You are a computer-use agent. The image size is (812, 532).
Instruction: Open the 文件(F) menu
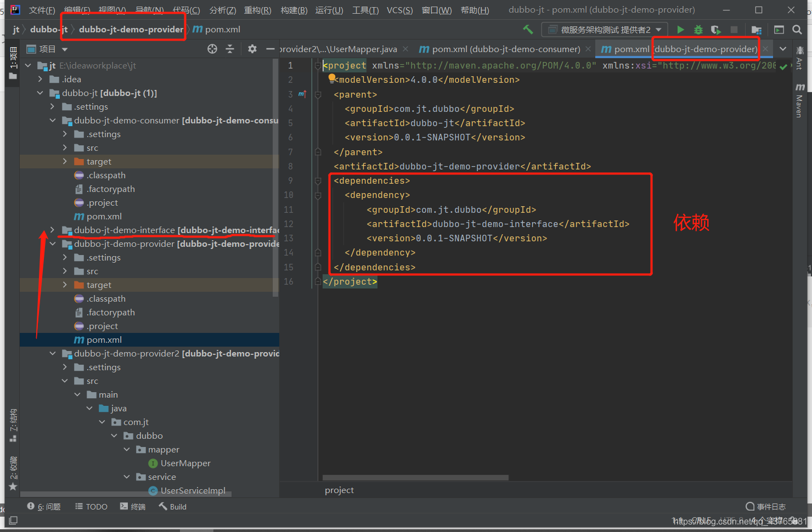tap(42, 10)
